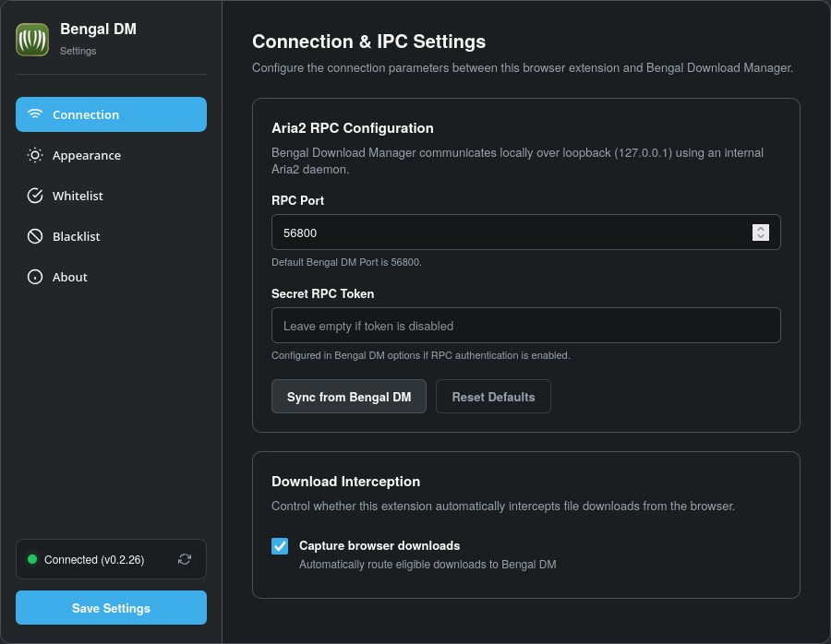Open the Connection settings tab
Viewport: 831px width, 644px height.
pyautogui.click(x=112, y=114)
